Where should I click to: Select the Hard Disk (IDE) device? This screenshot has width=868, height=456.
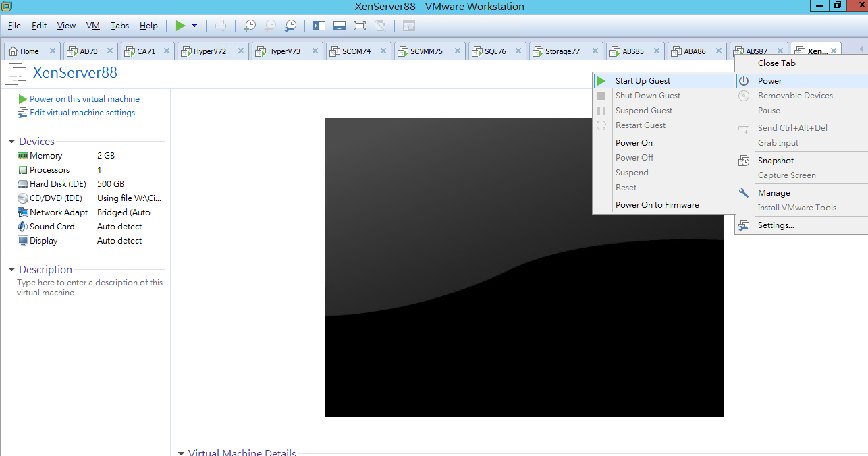pos(90,184)
